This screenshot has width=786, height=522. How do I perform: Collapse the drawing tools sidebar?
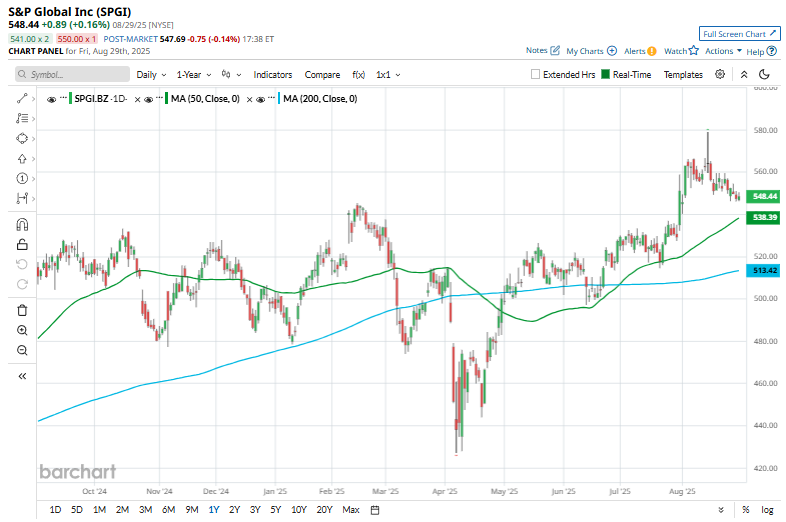click(x=22, y=376)
